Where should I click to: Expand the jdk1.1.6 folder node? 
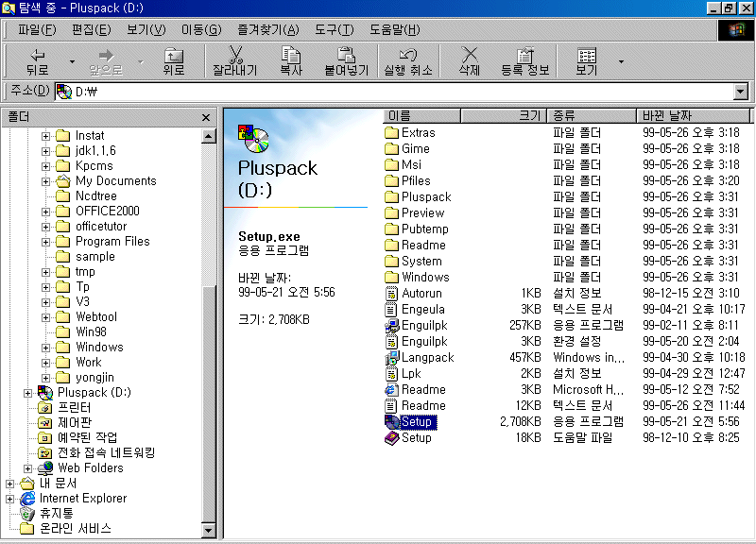[45, 151]
